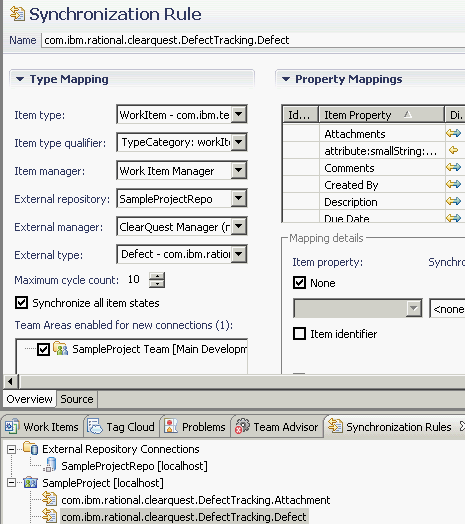Decrease the Maximum cycle count value
Viewport: 465px width, 524px height.
[157, 284]
